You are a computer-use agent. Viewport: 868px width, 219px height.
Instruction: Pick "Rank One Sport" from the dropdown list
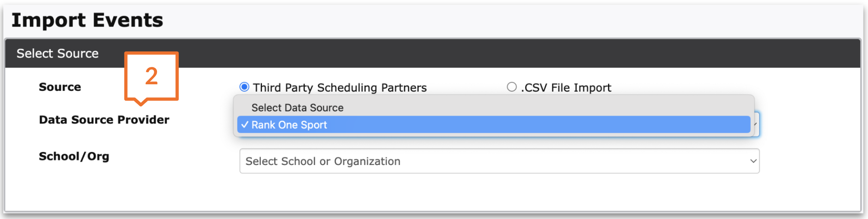pyautogui.click(x=289, y=125)
